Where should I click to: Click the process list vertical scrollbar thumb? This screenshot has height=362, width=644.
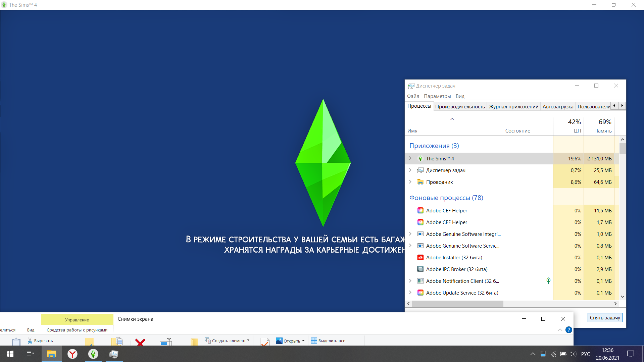click(623, 148)
